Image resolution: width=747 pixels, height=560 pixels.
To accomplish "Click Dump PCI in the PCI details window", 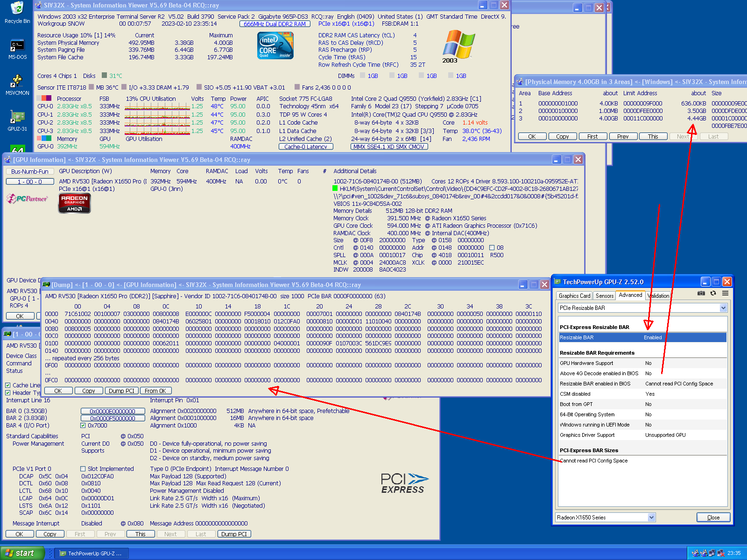I will (x=234, y=534).
